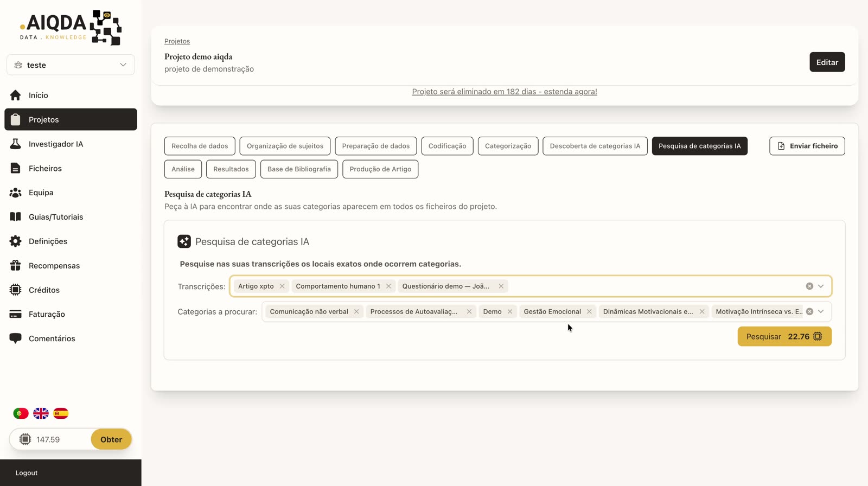
Task: Log out using Logout
Action: 27,473
